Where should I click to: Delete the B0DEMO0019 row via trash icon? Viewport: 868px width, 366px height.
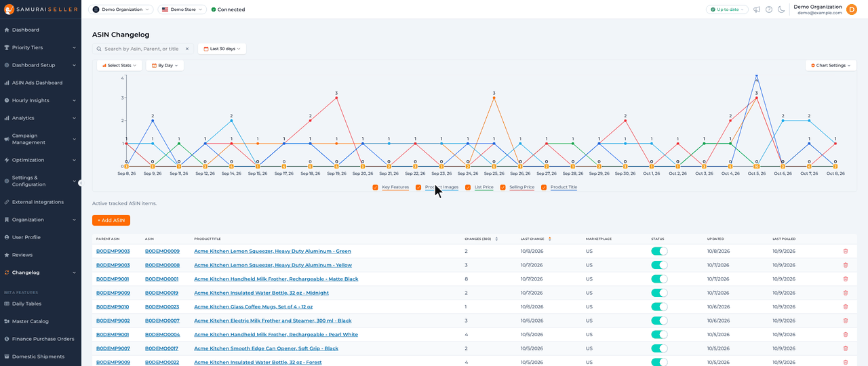point(845,293)
